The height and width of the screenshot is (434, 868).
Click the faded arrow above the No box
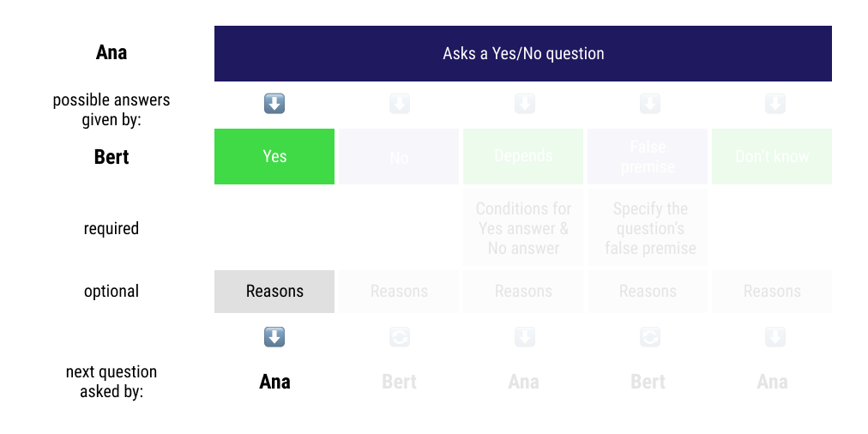[400, 105]
